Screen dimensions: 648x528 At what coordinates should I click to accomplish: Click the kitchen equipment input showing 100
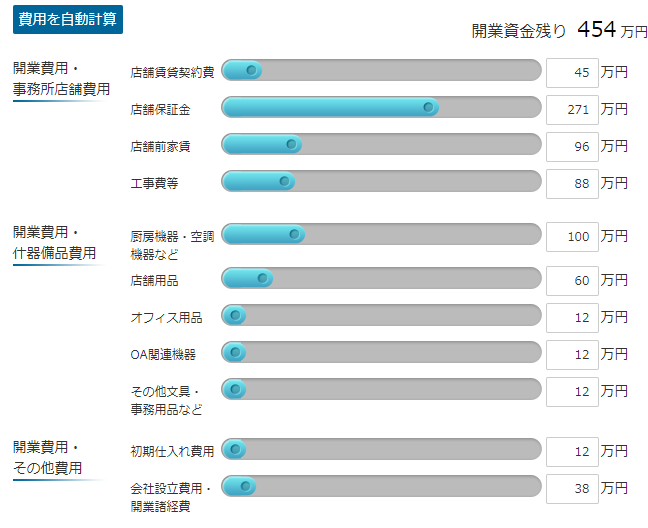point(572,237)
